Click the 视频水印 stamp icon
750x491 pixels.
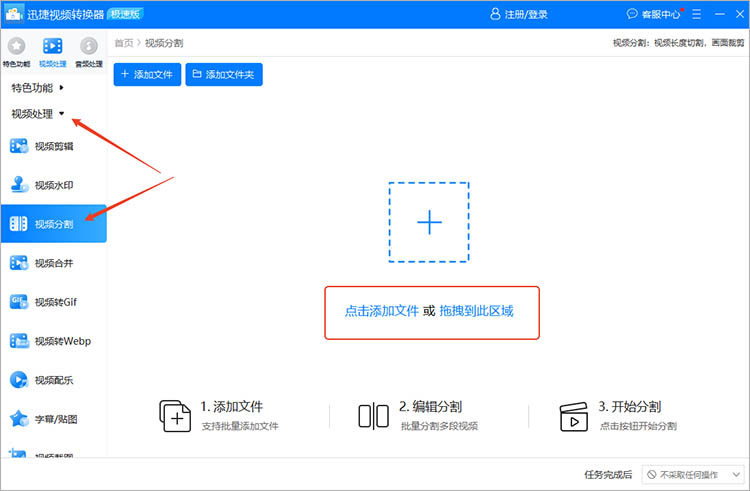coord(19,185)
